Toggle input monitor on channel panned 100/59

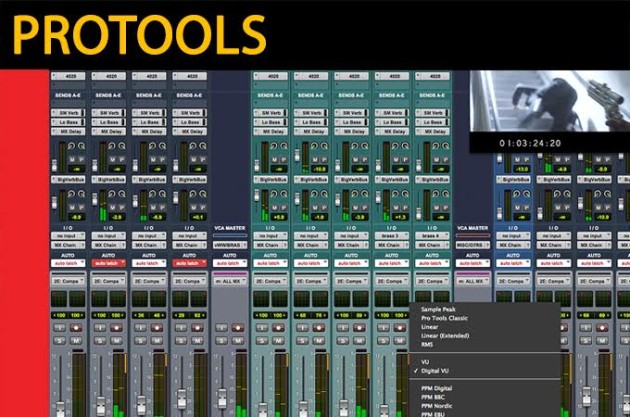pos(343,328)
